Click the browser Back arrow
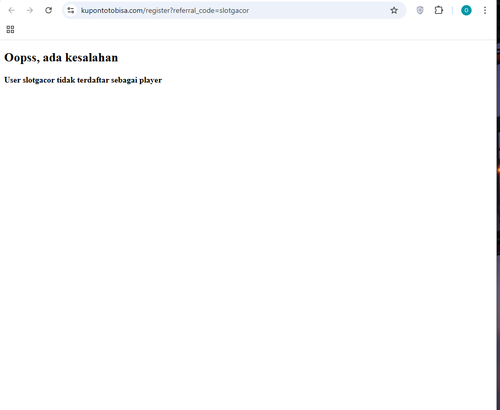 click(x=11, y=10)
